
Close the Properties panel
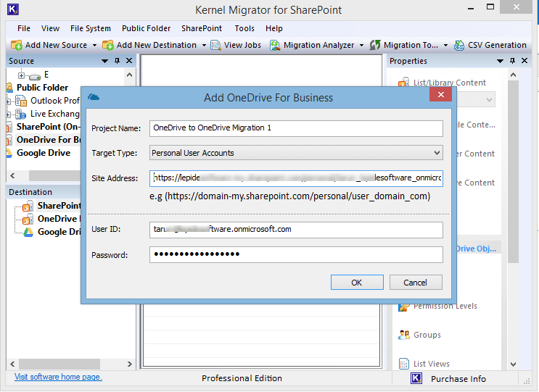tap(524, 61)
